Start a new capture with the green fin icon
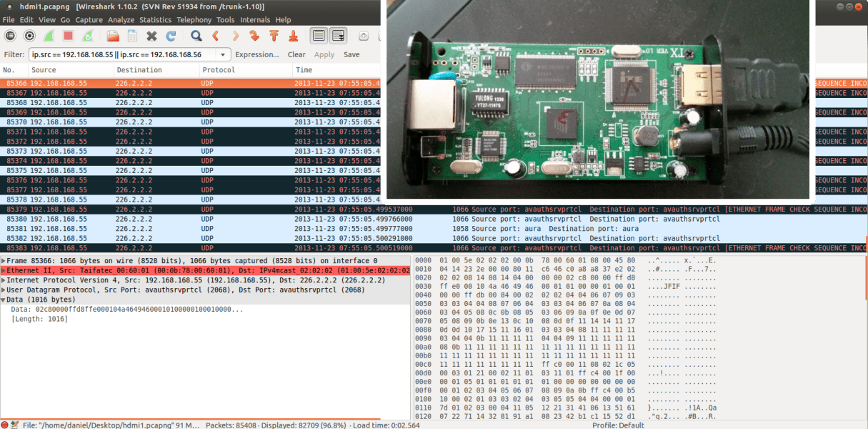This screenshot has height=429, width=868. 49,36
